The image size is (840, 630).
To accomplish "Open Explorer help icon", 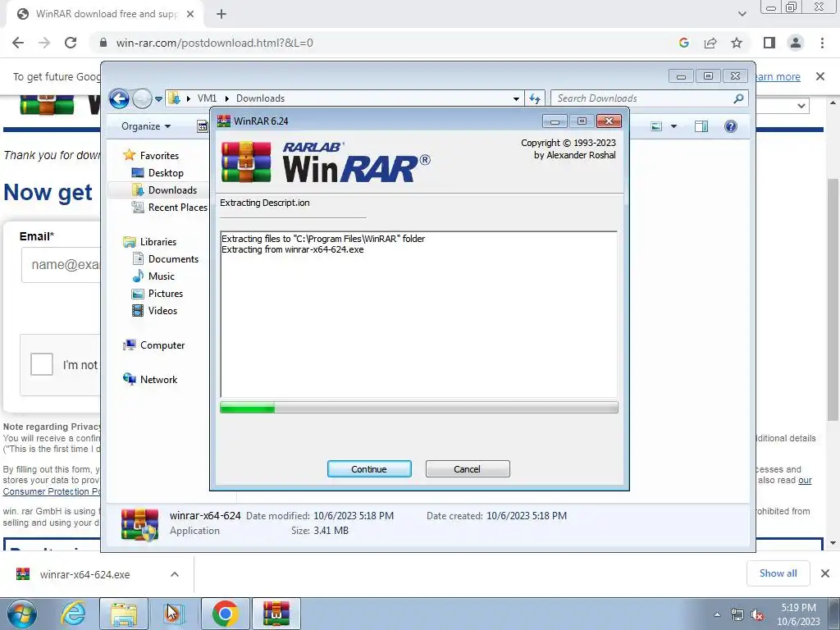I will pos(731,126).
